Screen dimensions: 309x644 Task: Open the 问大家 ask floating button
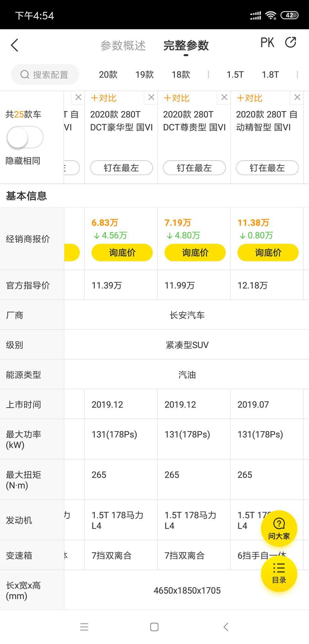tap(279, 528)
